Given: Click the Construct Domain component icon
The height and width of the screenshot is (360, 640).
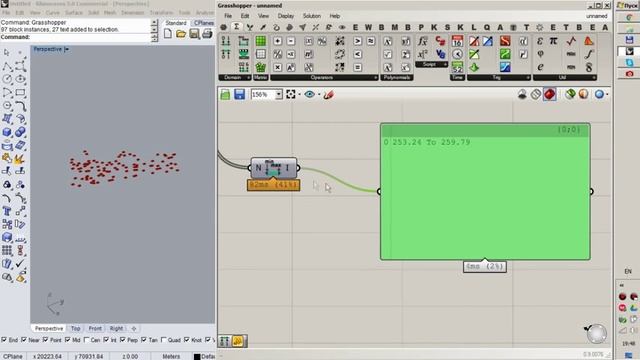Looking at the screenshot, I should [x=226, y=41].
